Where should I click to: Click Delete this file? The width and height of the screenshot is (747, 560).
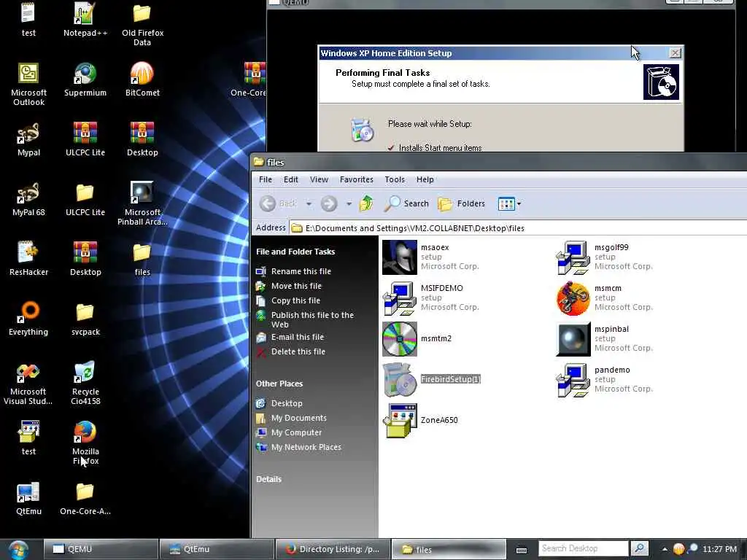(x=298, y=351)
